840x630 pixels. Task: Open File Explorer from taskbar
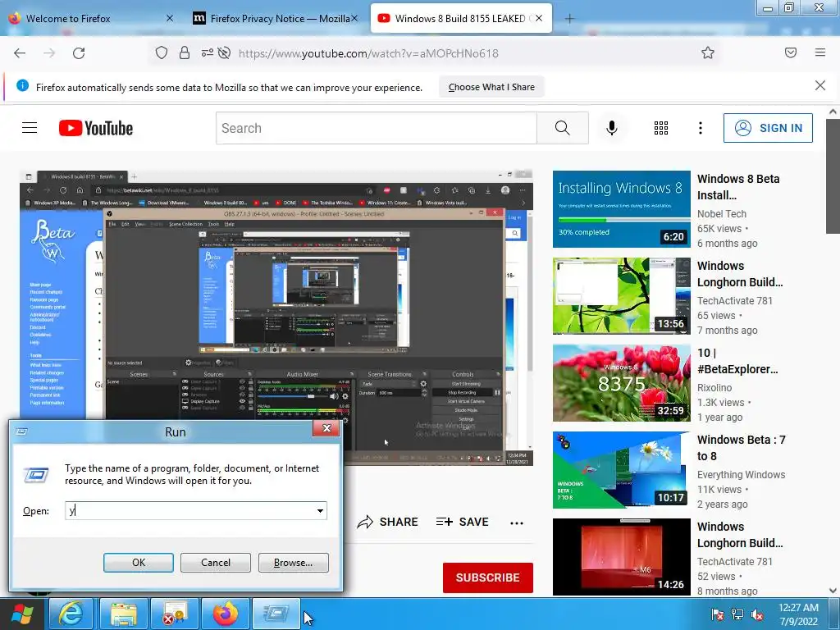coord(124,614)
